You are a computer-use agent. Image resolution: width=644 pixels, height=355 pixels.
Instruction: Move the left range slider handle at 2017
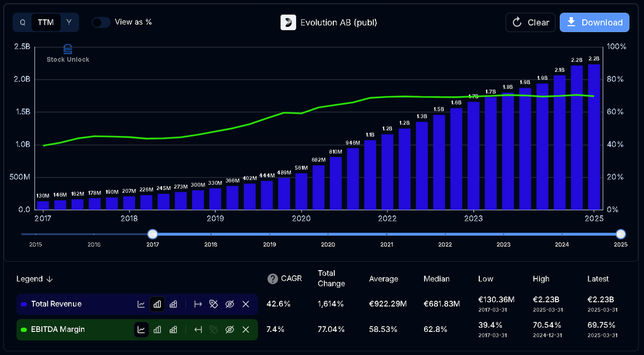tap(152, 234)
